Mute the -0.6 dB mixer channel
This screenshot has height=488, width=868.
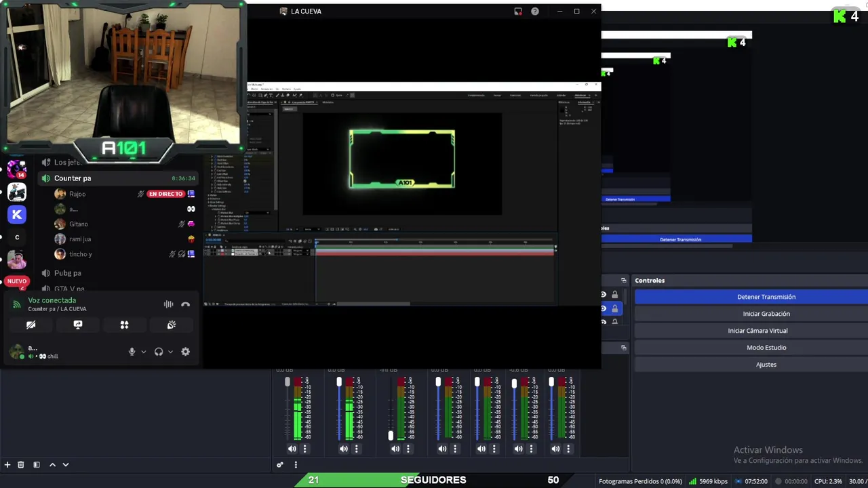point(519,449)
